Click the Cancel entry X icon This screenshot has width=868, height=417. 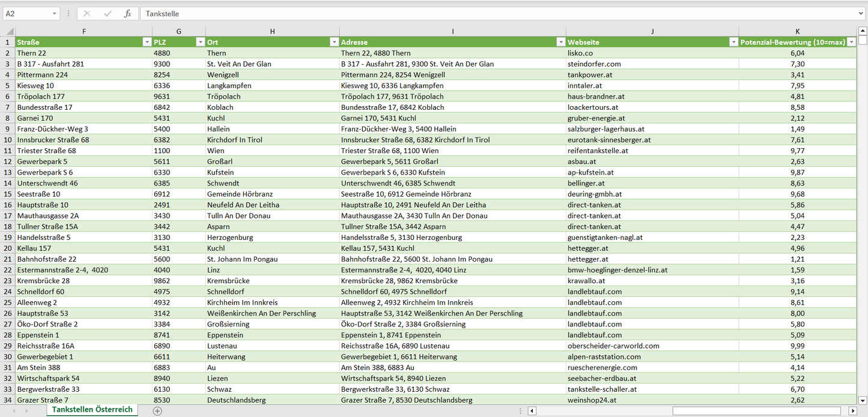pyautogui.click(x=87, y=14)
